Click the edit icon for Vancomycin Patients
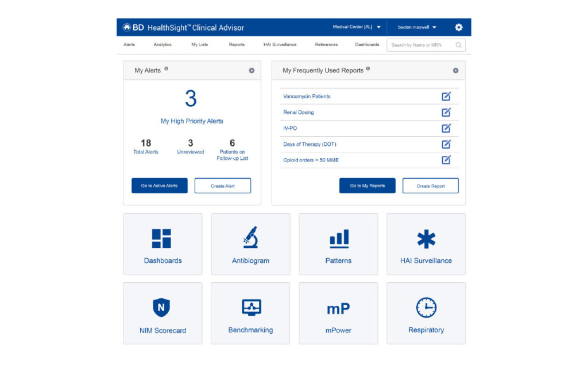This screenshot has width=588, height=368. point(446,96)
